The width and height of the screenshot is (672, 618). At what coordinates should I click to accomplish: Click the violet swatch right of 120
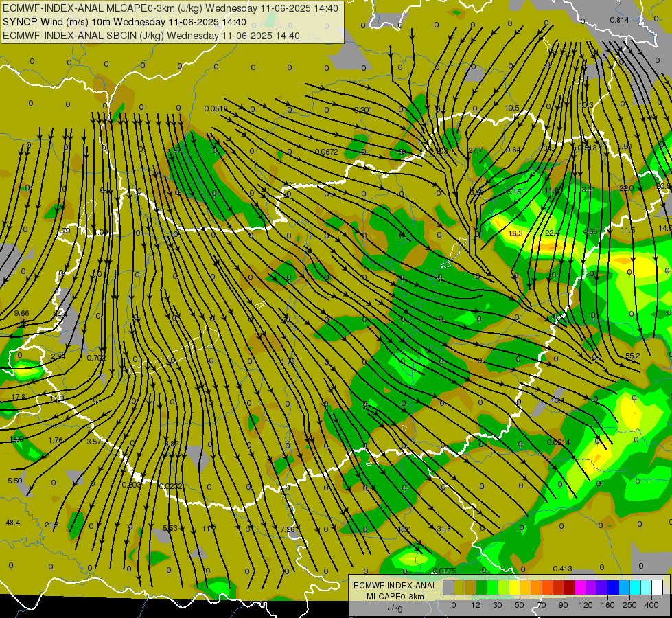(x=591, y=587)
